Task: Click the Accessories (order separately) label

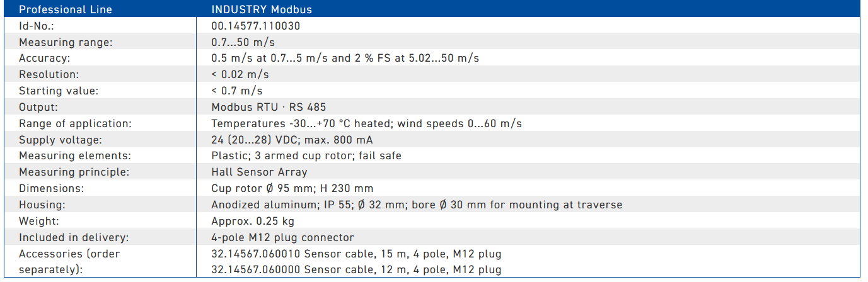Action: coord(69,262)
